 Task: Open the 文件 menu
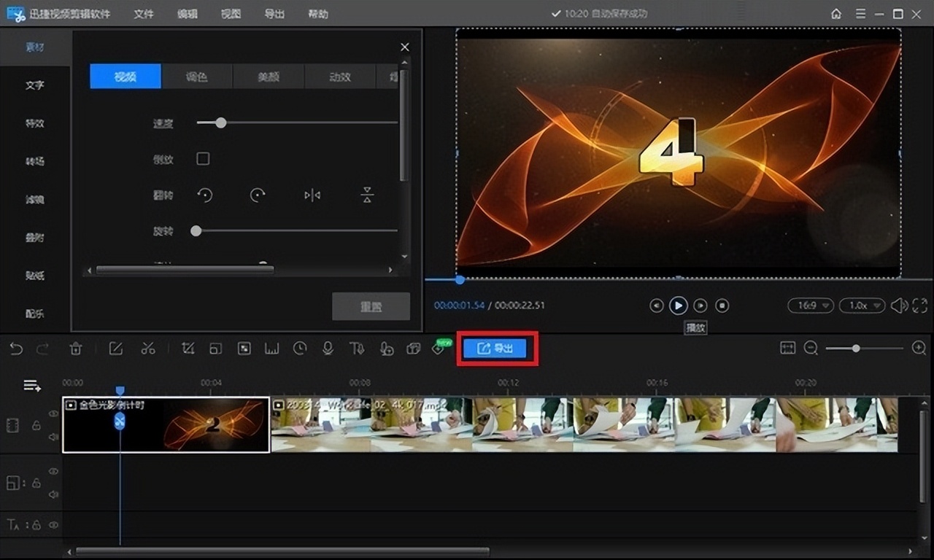(144, 14)
